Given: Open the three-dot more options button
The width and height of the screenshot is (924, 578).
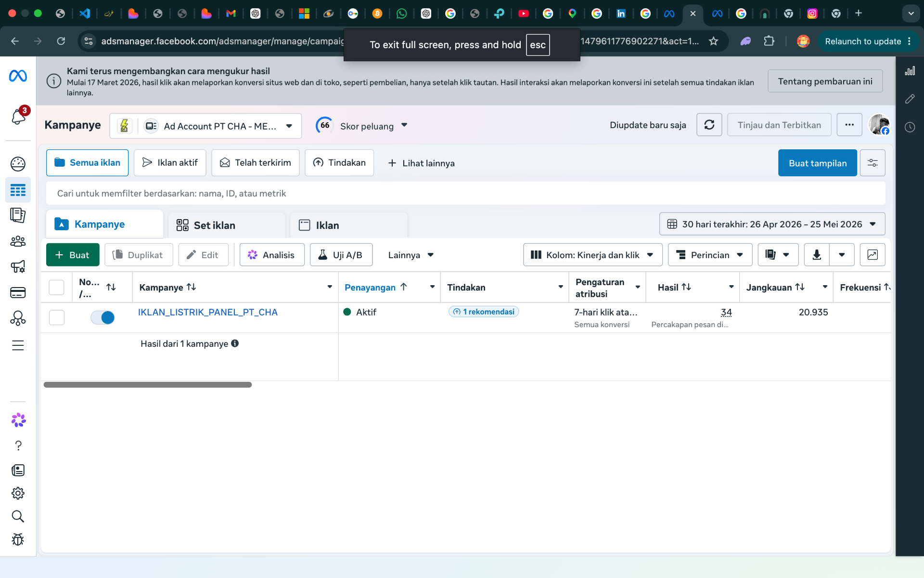Looking at the screenshot, I should click(x=849, y=125).
